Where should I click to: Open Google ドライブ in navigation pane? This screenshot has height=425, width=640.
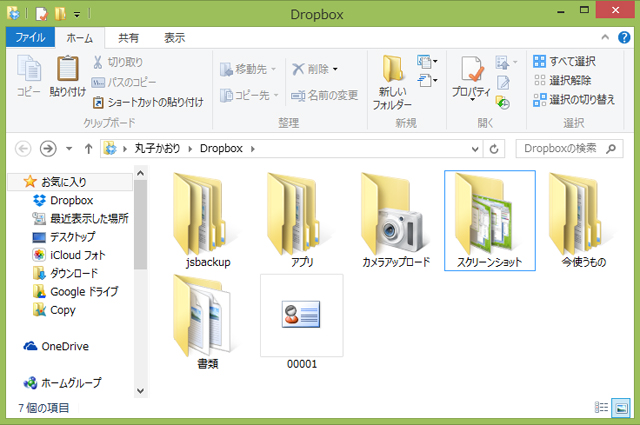pos(76,291)
